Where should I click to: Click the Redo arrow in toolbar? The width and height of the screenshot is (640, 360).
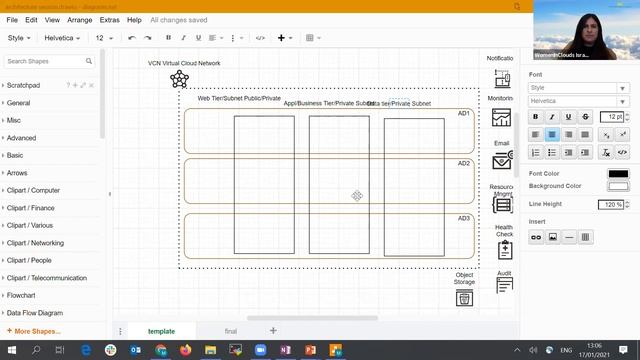coord(148,38)
